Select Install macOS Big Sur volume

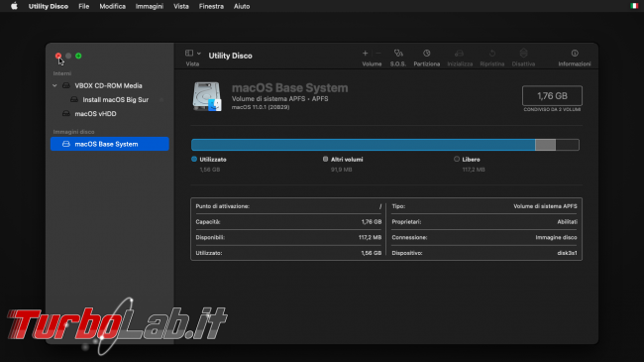[x=115, y=99]
